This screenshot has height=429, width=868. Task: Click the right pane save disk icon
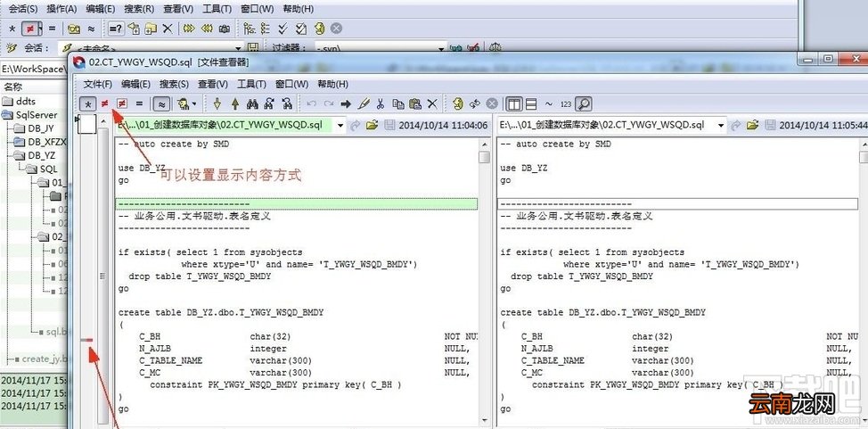click(770, 125)
